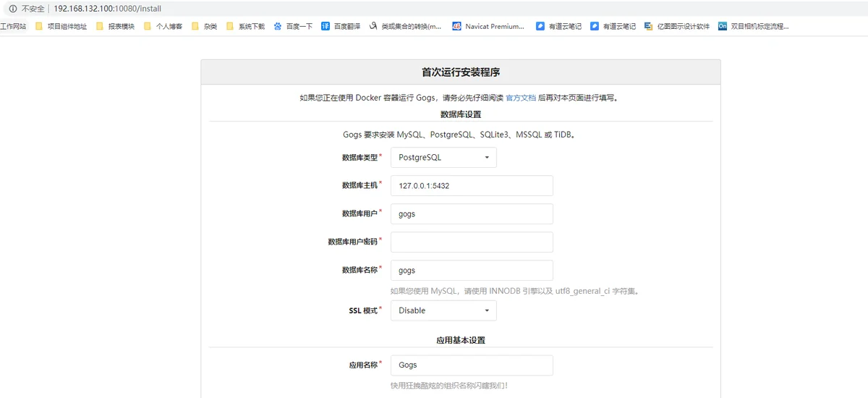Open the Navicat Premium bookmark icon
868x398 pixels.
point(456,26)
